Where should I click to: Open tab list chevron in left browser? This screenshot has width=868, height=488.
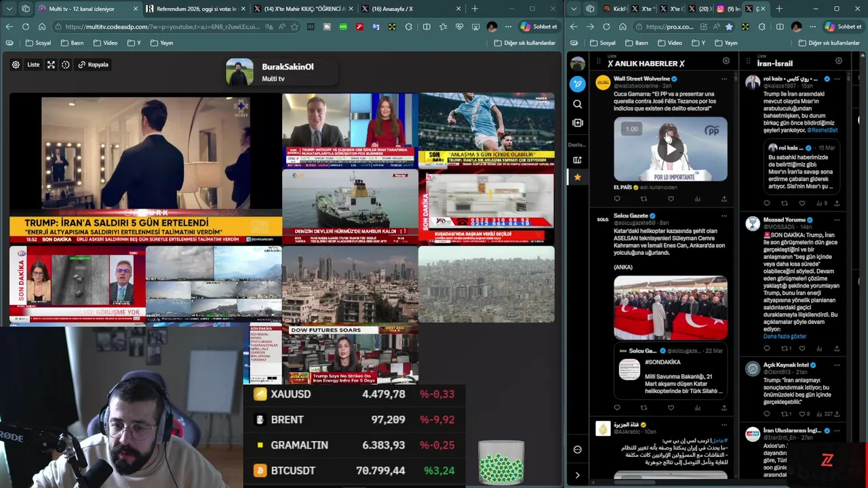coord(9,9)
